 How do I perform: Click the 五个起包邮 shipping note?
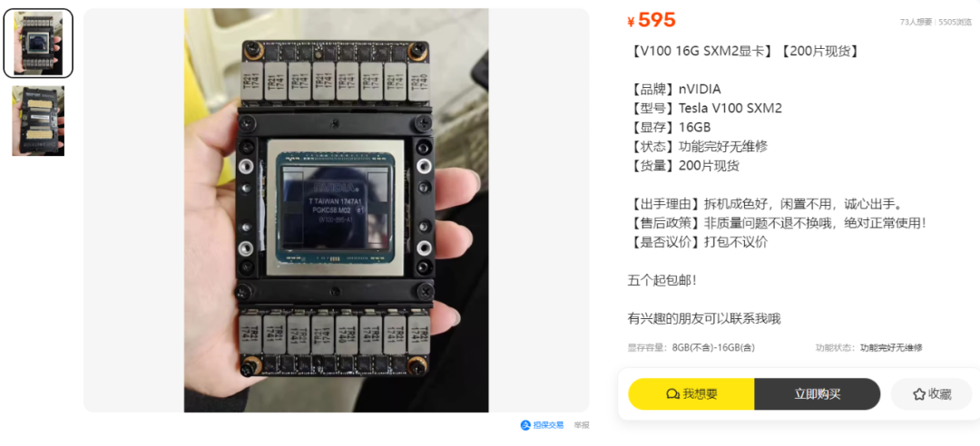pos(661,280)
